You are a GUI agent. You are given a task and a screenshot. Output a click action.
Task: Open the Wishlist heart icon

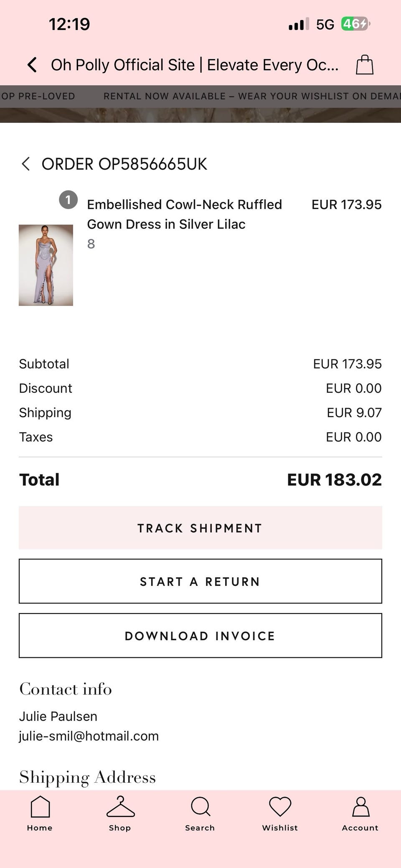280,807
